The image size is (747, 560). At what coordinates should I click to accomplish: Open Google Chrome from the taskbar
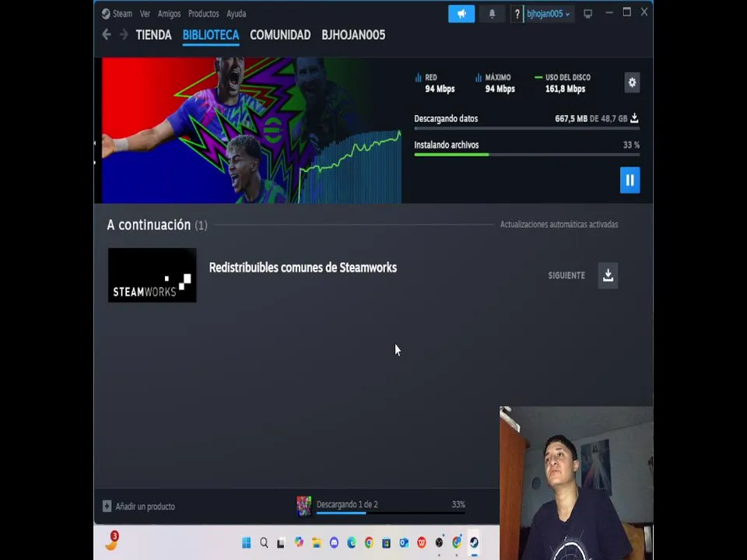tap(369, 542)
